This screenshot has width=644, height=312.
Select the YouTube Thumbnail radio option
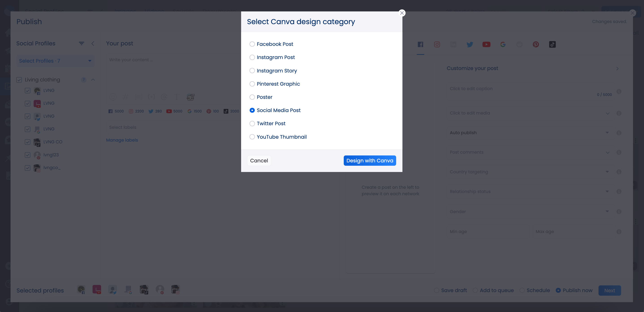(252, 137)
